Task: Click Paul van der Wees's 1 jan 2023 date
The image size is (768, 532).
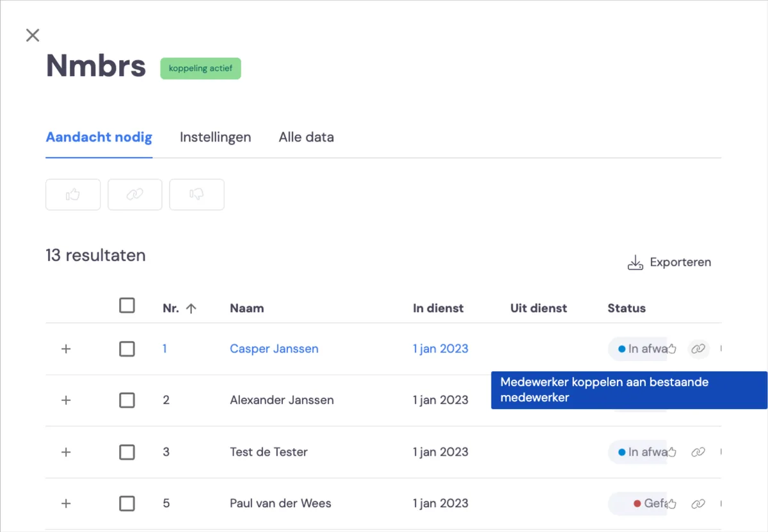Action: [440, 504]
